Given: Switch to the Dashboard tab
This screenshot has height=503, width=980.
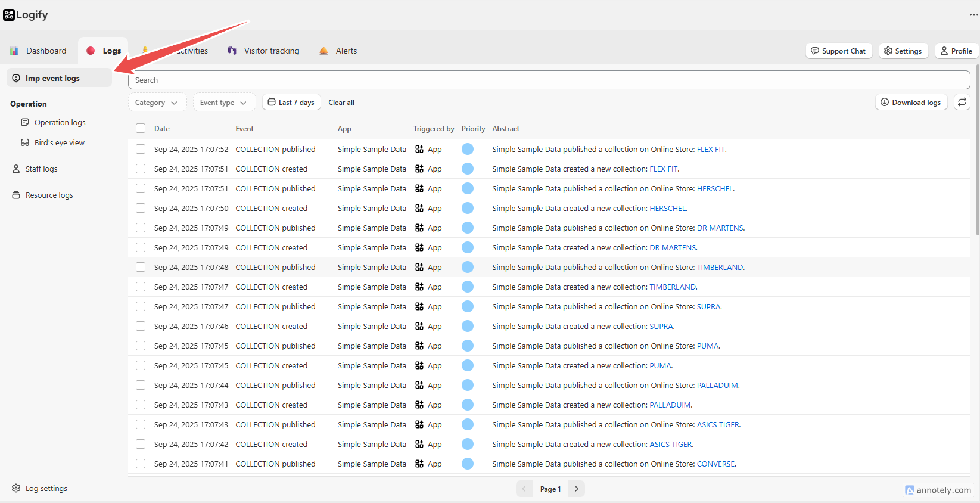Looking at the screenshot, I should point(39,51).
